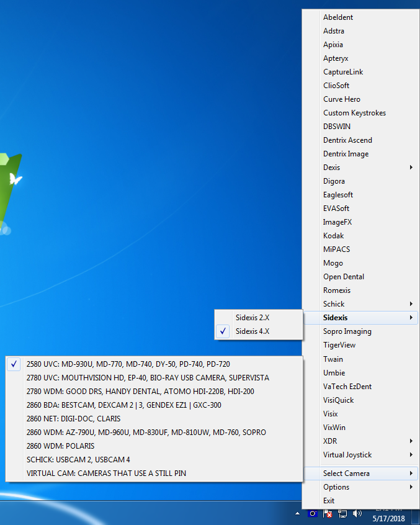The width and height of the screenshot is (420, 525).
Task: Choose VaTech EzDent entry
Action: pos(361,387)
